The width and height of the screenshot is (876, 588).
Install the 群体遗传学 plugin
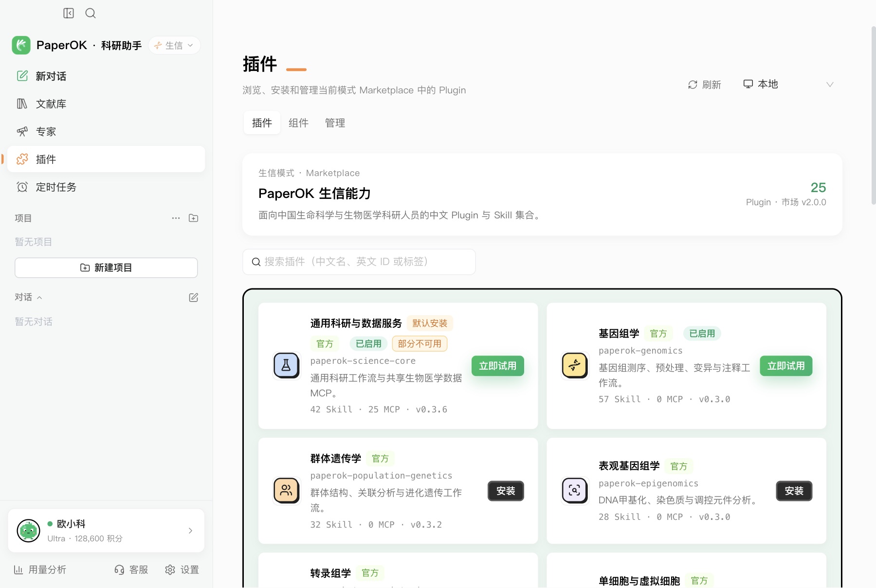pos(506,491)
